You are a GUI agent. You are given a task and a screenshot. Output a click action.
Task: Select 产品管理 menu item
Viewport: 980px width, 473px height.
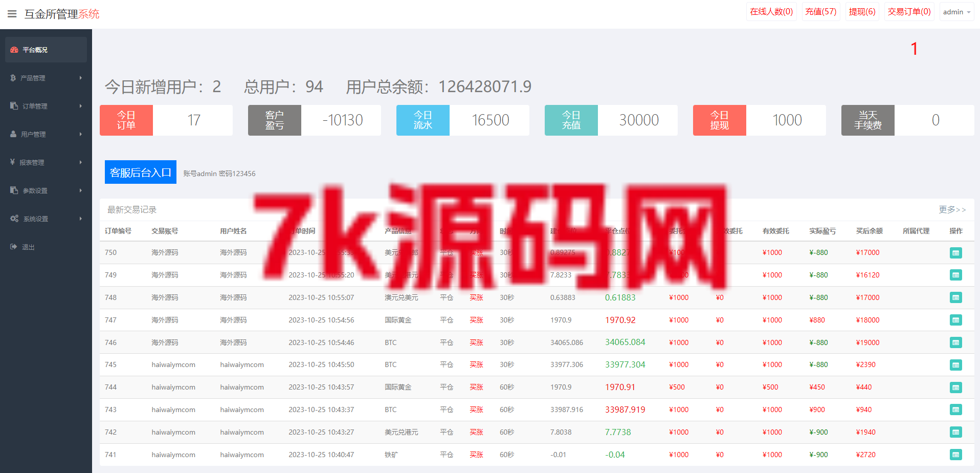46,78
